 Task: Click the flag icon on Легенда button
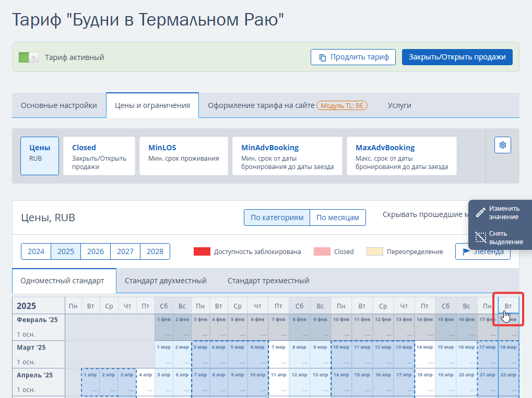pos(466,251)
